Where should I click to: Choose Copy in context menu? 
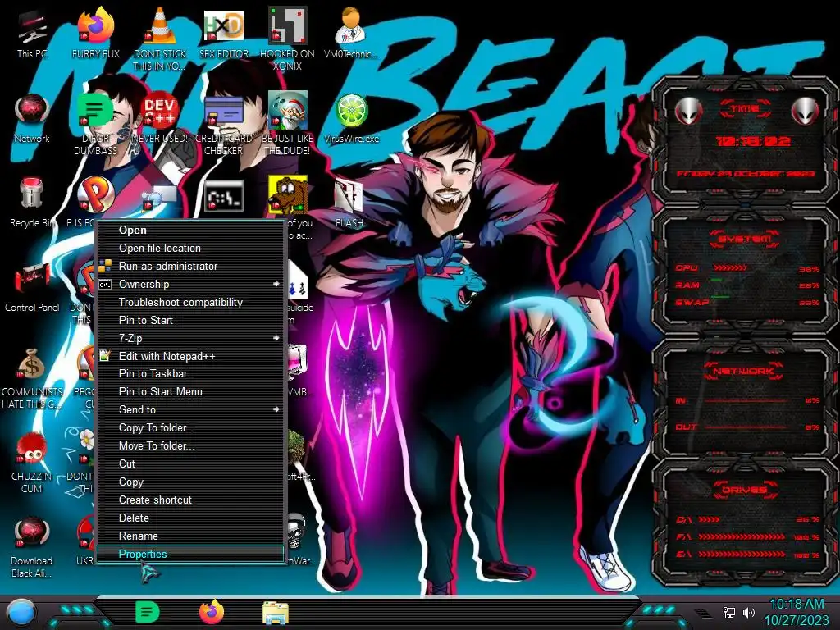coord(190,482)
